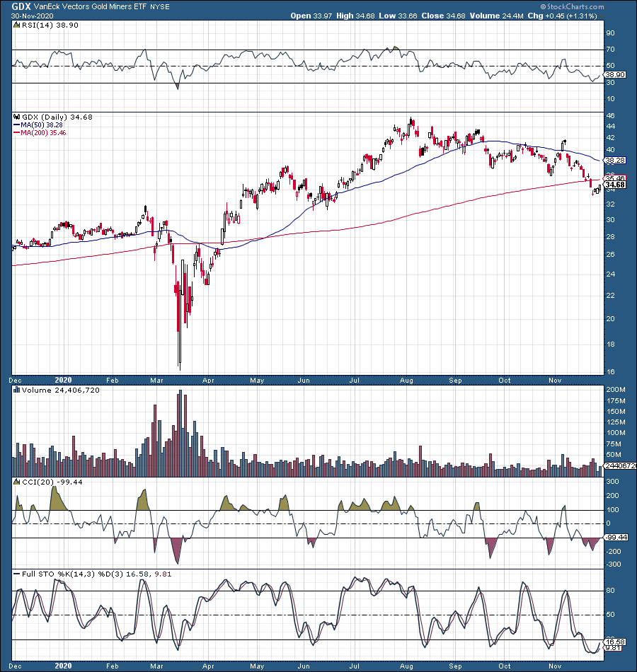Screen dimensions: 637x672
Task: Click the Mar label below the price chart
Action: pos(156,381)
